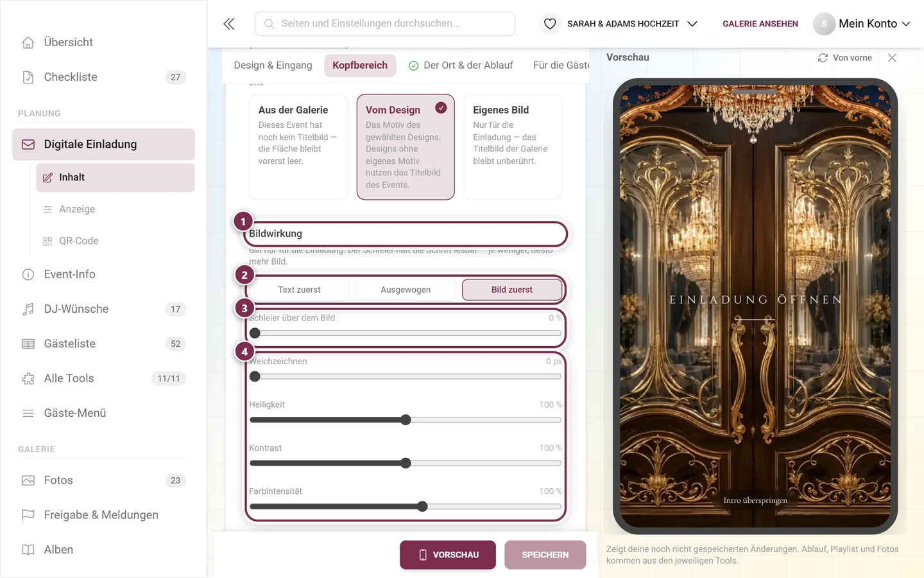Screen dimensions: 924x578
Task: Click the QR-Code icon
Action: point(47,241)
